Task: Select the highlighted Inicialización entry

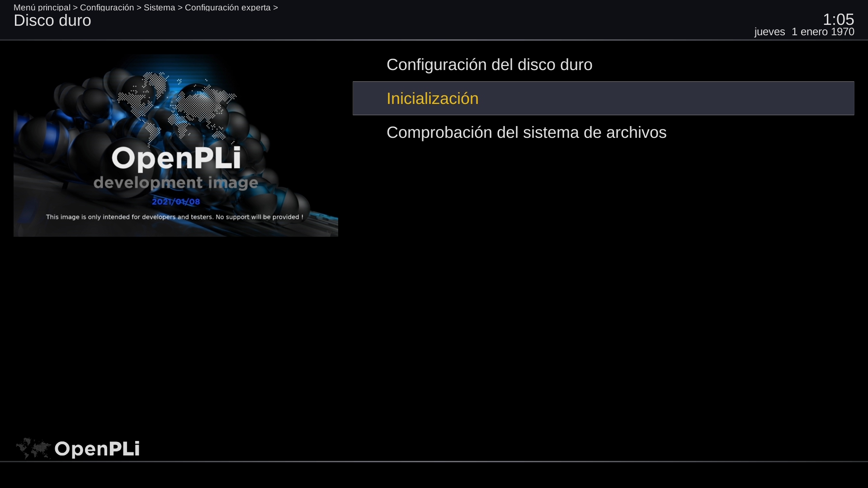Action: point(432,99)
